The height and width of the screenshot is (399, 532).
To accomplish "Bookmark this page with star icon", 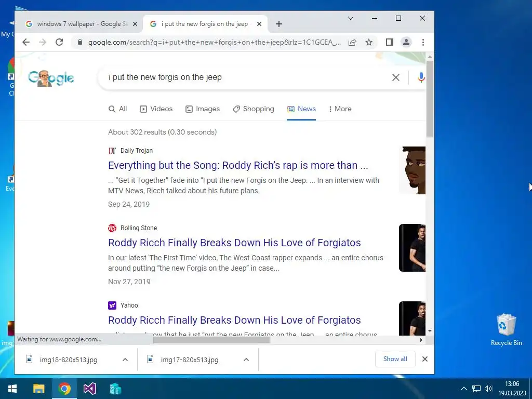I will (x=369, y=42).
